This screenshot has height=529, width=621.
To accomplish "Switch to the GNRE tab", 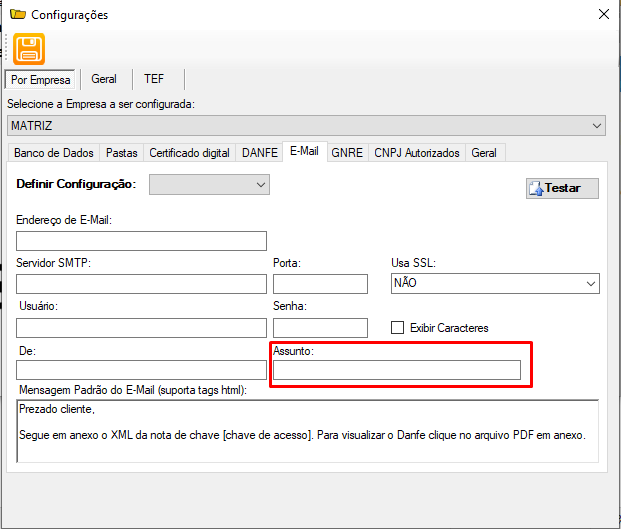I will [x=347, y=153].
